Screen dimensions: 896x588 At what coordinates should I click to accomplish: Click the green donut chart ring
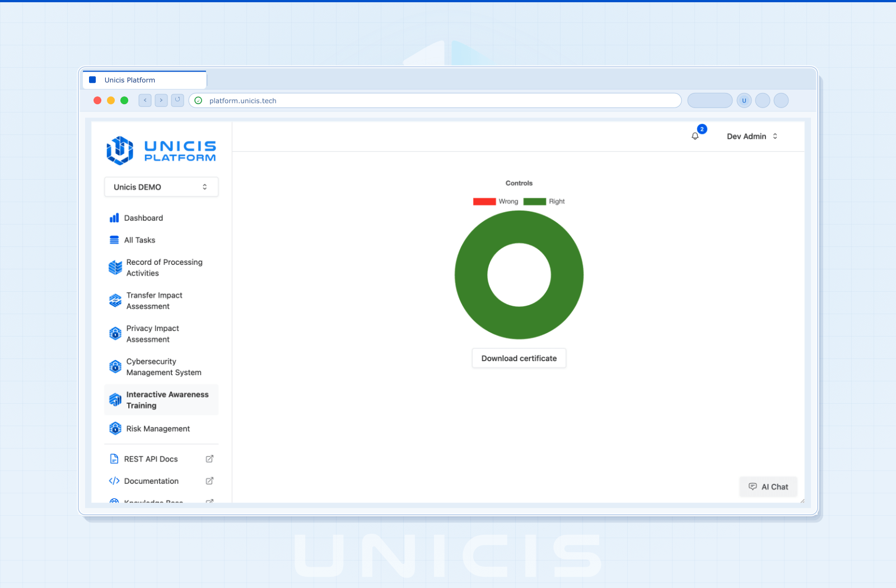(471, 275)
